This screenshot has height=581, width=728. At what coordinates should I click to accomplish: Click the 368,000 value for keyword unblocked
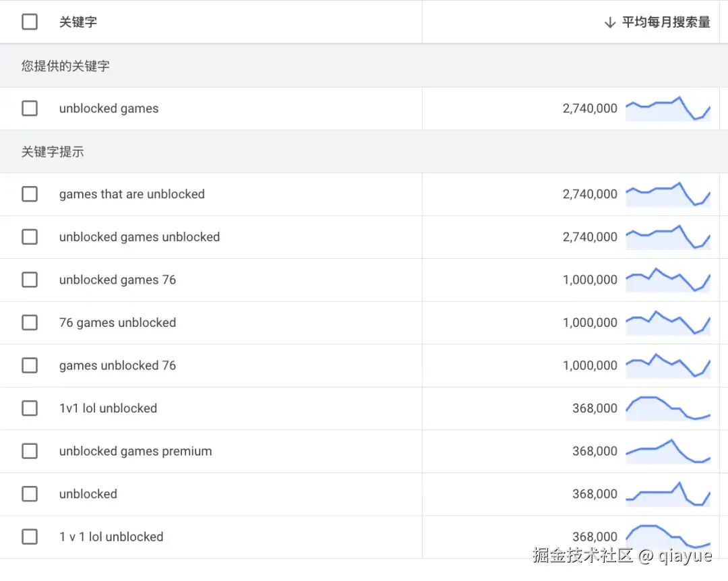pyautogui.click(x=595, y=494)
